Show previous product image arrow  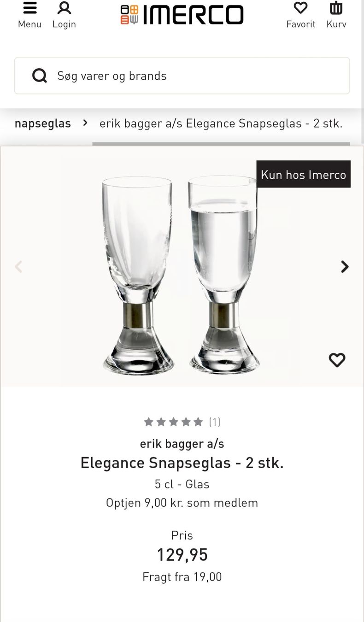[18, 267]
